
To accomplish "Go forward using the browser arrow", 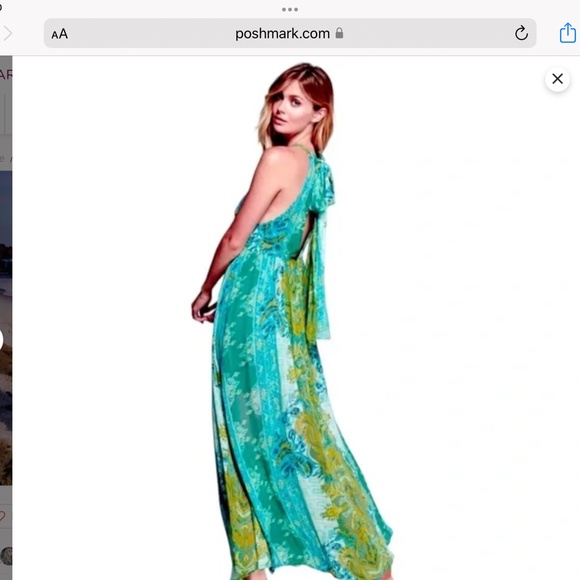I will point(7,34).
